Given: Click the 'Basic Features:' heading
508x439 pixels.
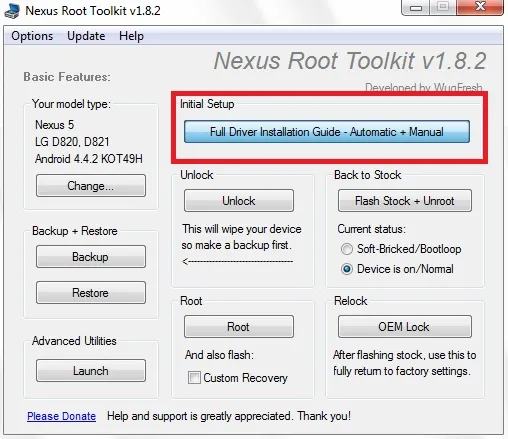Looking at the screenshot, I should pos(67,77).
